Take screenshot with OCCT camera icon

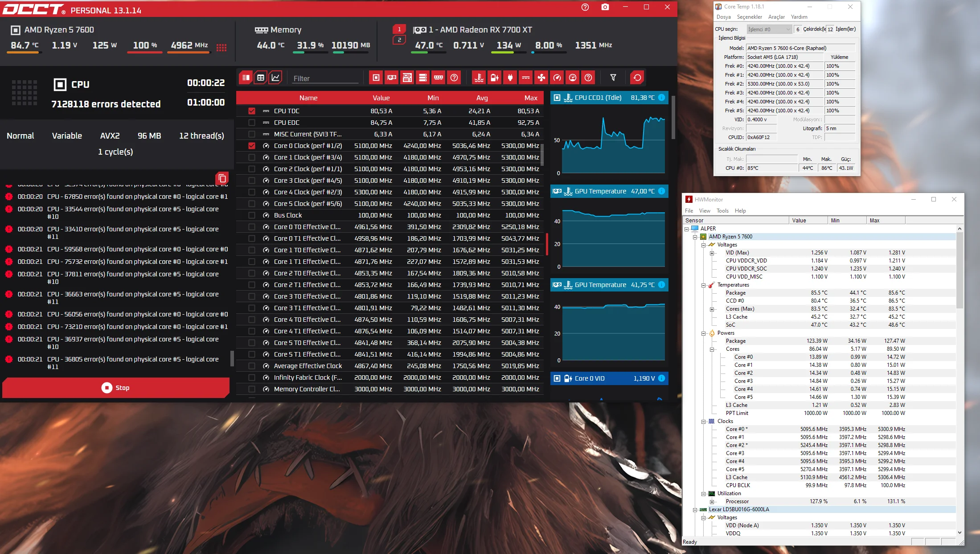click(605, 7)
